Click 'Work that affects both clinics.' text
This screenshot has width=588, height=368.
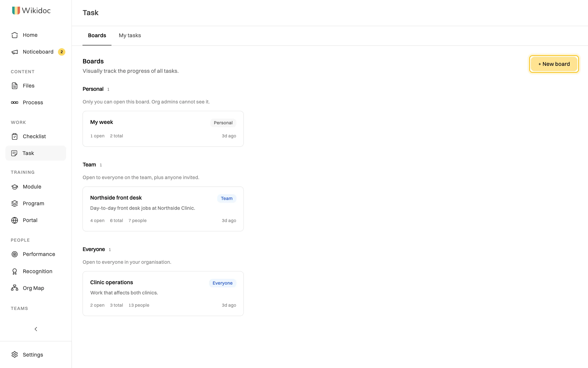pos(124,293)
